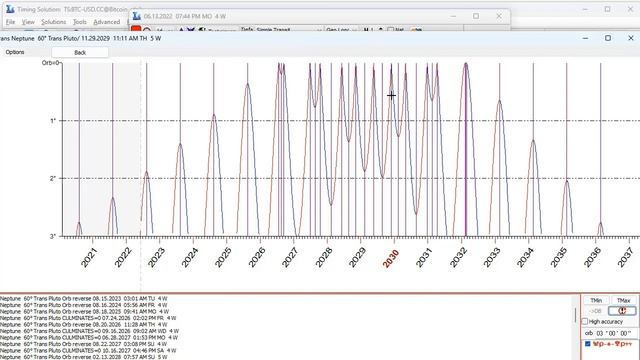Maximize the Neptune-Pluto chart window

click(x=608, y=38)
